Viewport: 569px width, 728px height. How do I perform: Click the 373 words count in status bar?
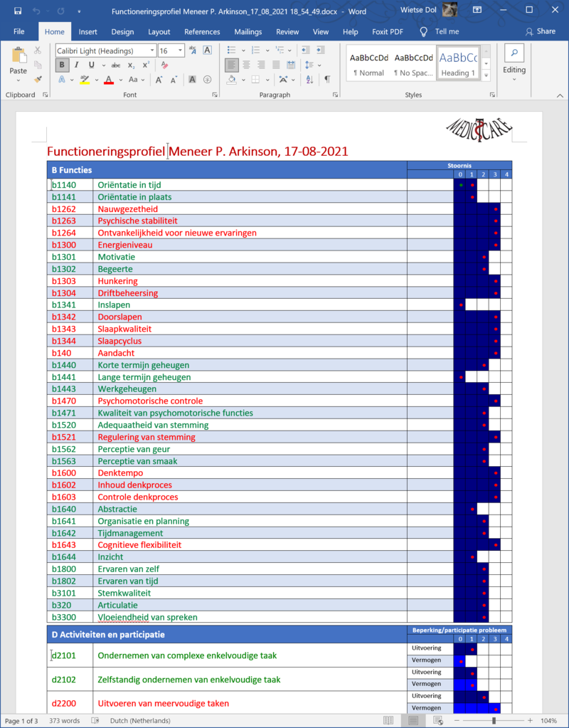point(65,720)
